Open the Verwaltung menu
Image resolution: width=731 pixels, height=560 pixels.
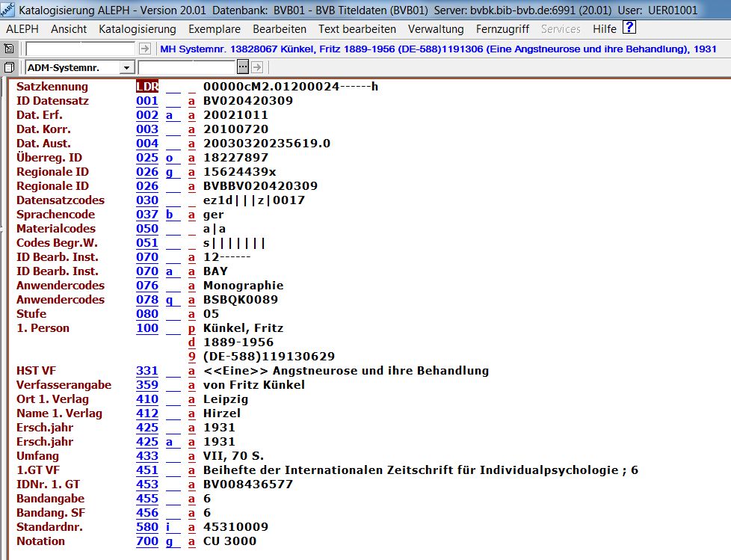pos(436,29)
